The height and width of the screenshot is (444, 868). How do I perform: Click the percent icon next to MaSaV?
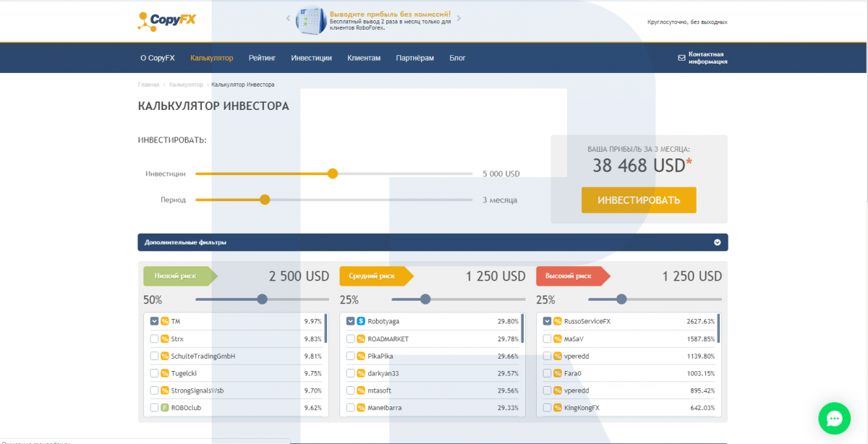(x=558, y=338)
